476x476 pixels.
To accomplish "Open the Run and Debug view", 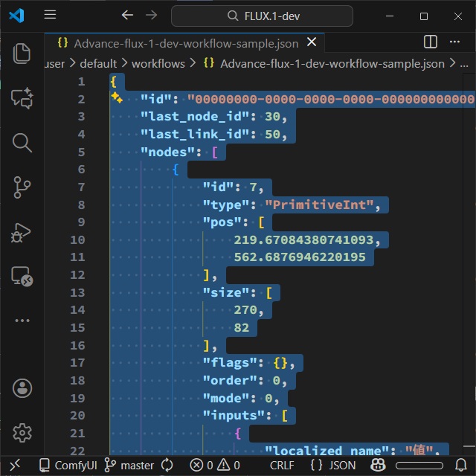I will pos(22,233).
